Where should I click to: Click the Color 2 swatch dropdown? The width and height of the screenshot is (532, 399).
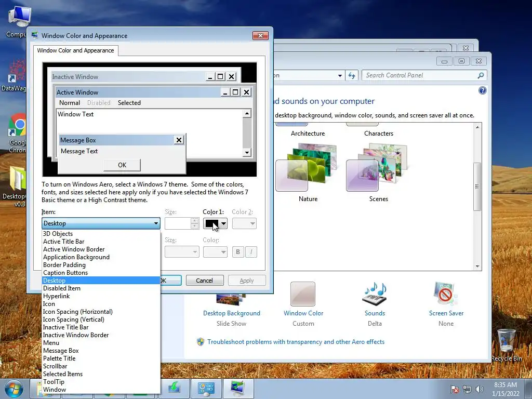[x=244, y=223]
